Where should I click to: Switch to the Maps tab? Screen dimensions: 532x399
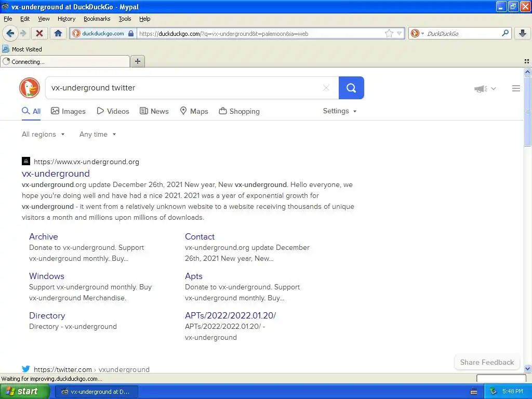coord(194,111)
